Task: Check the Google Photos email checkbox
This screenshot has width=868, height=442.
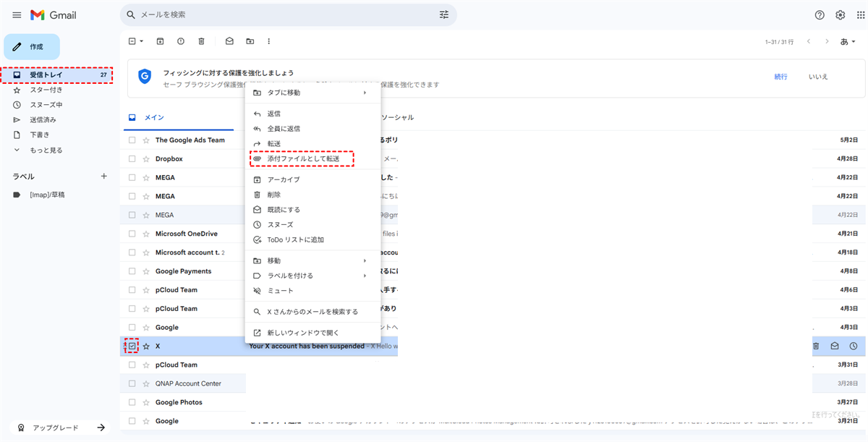Action: click(x=132, y=402)
